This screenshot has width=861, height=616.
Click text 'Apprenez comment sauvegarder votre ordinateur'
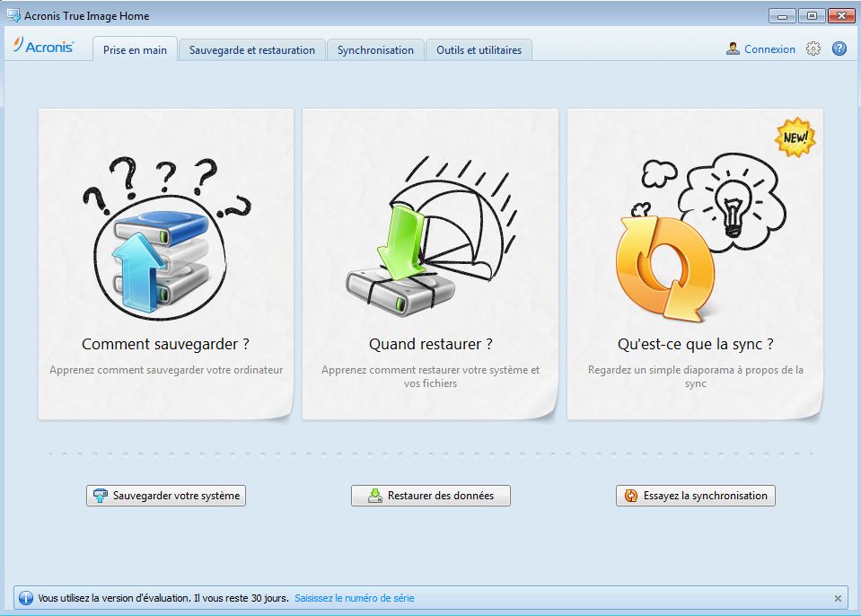pos(166,370)
